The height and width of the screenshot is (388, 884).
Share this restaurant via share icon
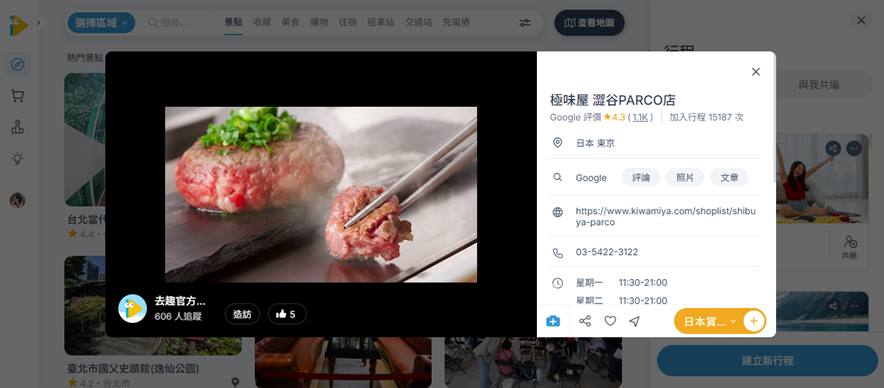585,321
